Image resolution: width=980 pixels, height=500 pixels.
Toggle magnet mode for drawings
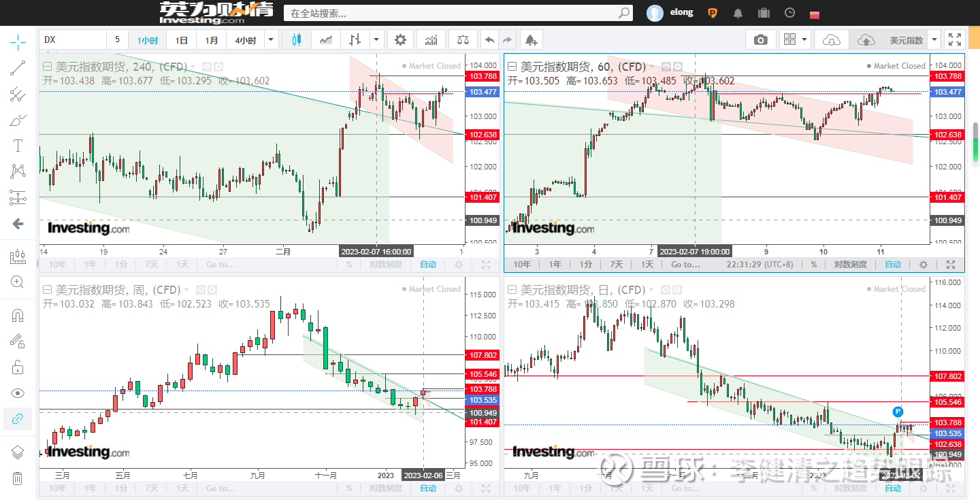(18, 316)
